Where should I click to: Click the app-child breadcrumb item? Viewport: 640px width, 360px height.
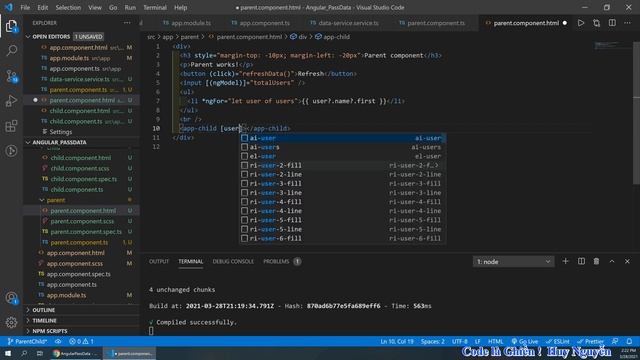click(332, 37)
